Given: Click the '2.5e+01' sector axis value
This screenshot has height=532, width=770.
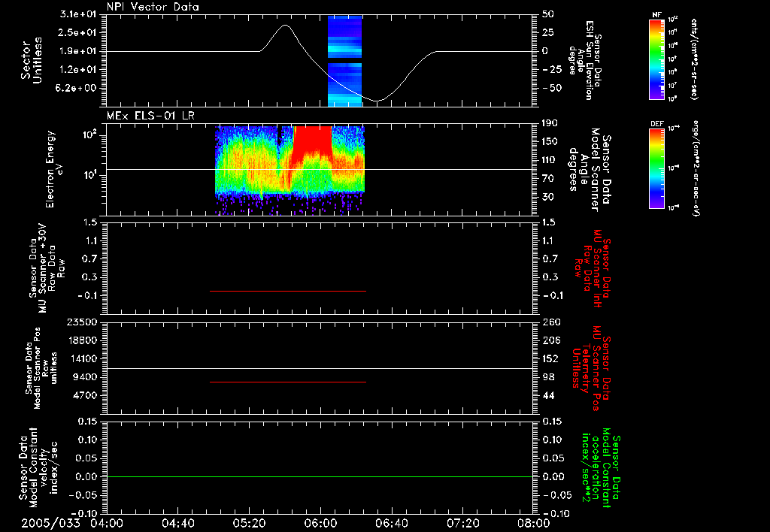Looking at the screenshot, I should pyautogui.click(x=78, y=32).
